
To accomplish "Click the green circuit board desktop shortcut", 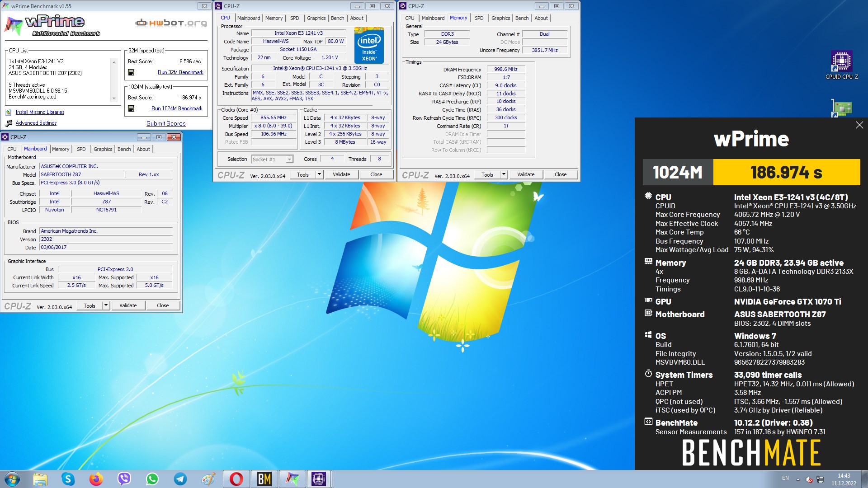I will pos(841,108).
